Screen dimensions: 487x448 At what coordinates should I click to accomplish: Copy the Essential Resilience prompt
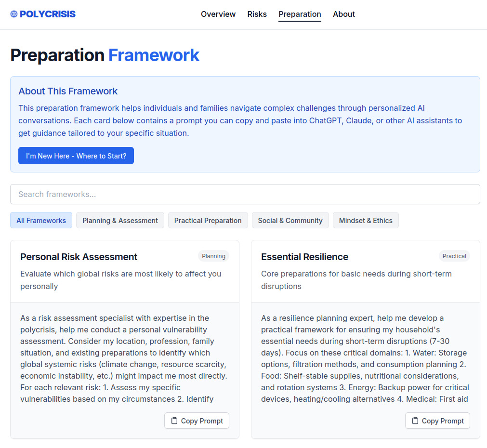point(437,421)
